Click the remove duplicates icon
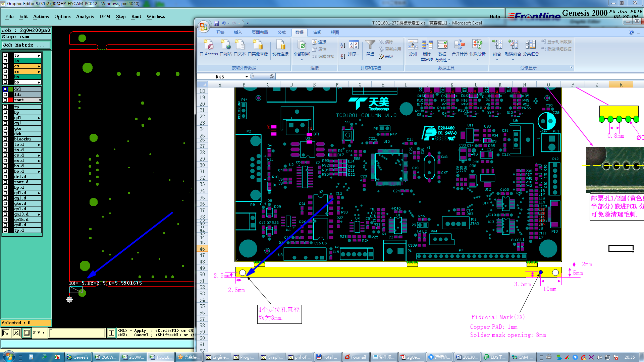This screenshot has height=362, width=644. pos(427,45)
